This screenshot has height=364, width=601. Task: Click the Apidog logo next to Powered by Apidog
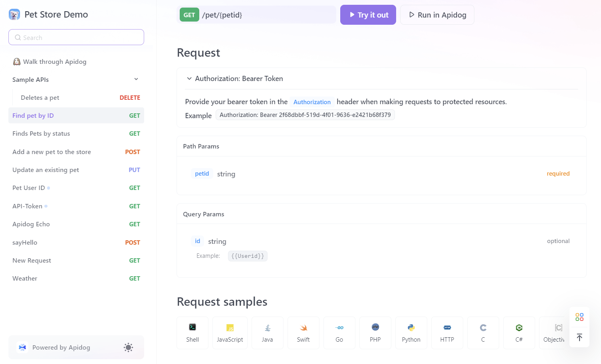(22, 347)
